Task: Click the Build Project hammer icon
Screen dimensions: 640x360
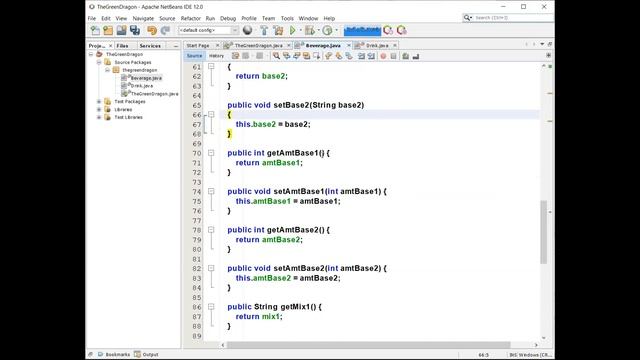Action: point(264,30)
